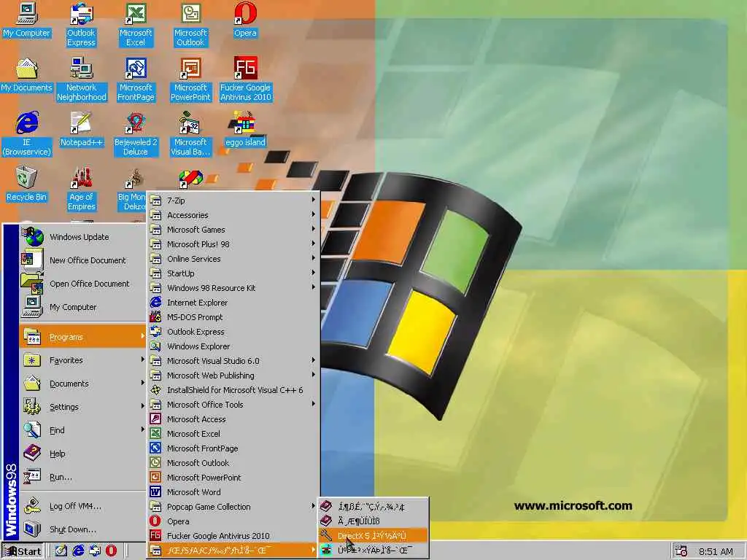747x560 pixels.
Task: Launch Microsoft FrontPage from Programs menu
Action: pos(233,448)
